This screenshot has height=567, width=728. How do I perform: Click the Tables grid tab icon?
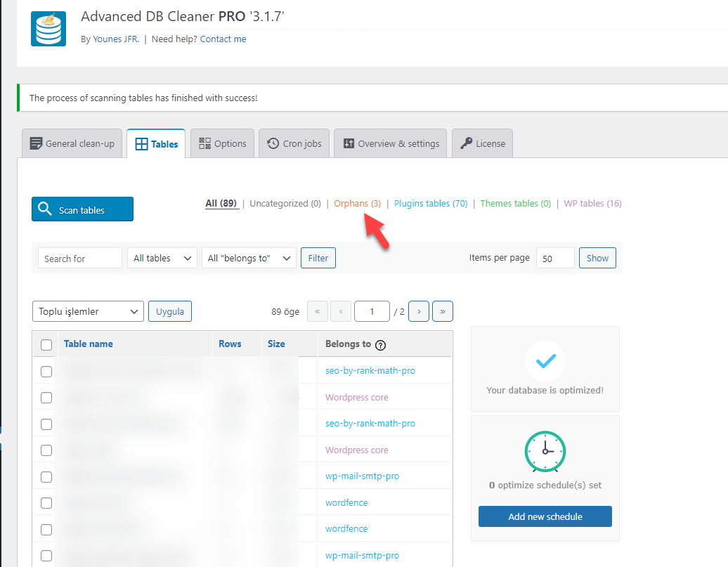(142, 144)
